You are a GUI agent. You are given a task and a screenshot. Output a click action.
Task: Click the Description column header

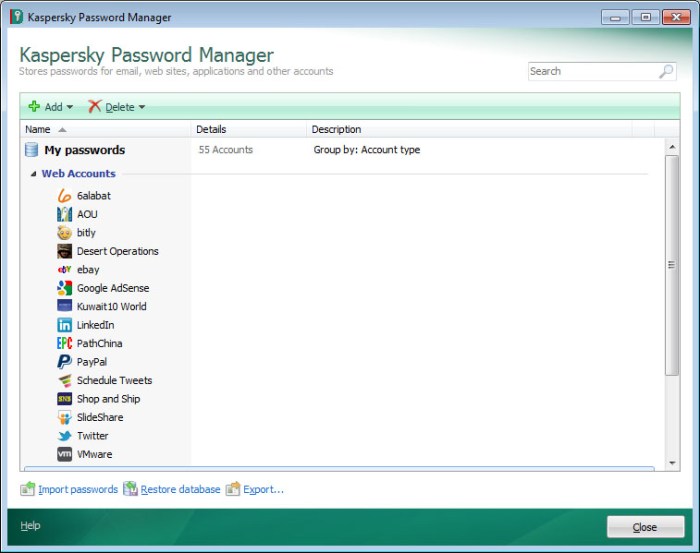click(x=336, y=129)
